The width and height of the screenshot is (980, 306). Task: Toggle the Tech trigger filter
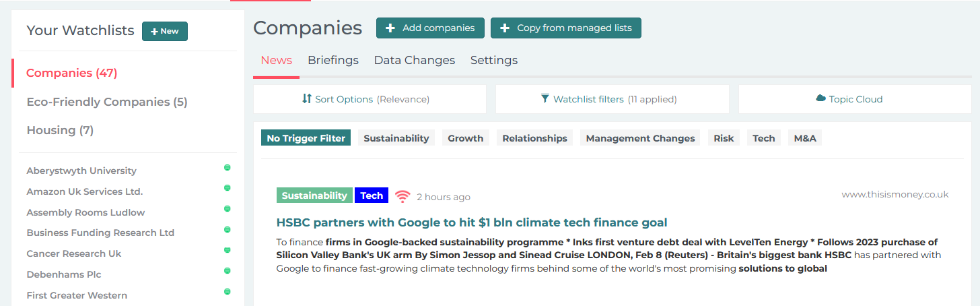tap(764, 138)
